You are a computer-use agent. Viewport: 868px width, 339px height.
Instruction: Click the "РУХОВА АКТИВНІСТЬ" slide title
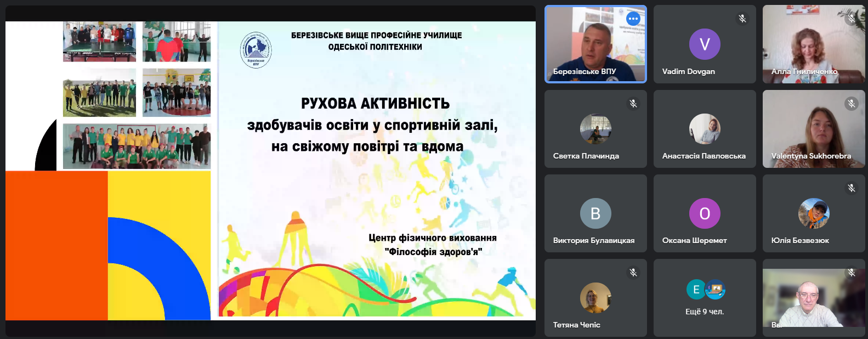pos(375,103)
